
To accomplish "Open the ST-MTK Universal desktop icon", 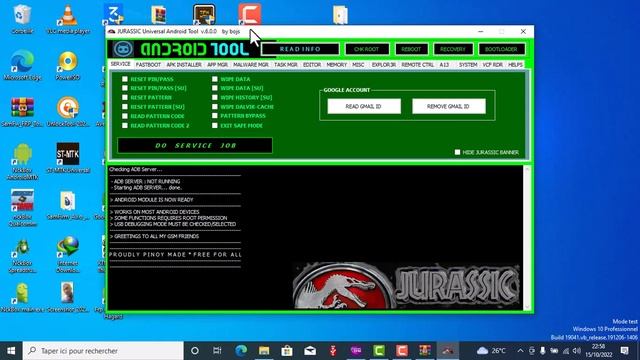I will 68,158.
